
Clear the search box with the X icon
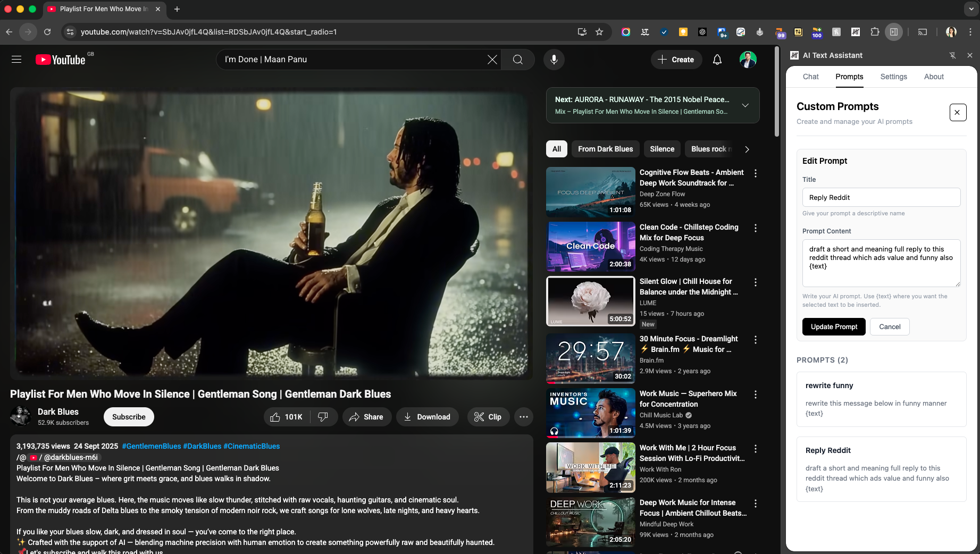pos(492,60)
